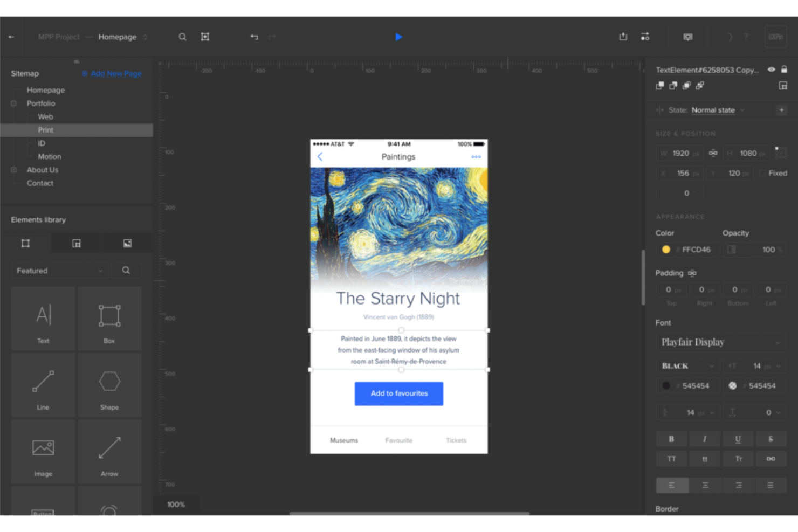Open the Normal state dropdown
The height and width of the screenshot is (532, 798).
(x=718, y=110)
